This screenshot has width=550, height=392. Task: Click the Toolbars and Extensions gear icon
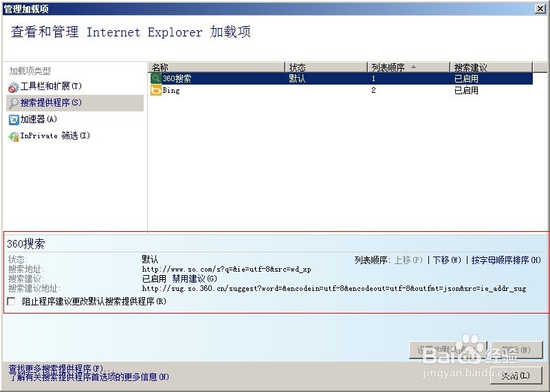[14, 87]
